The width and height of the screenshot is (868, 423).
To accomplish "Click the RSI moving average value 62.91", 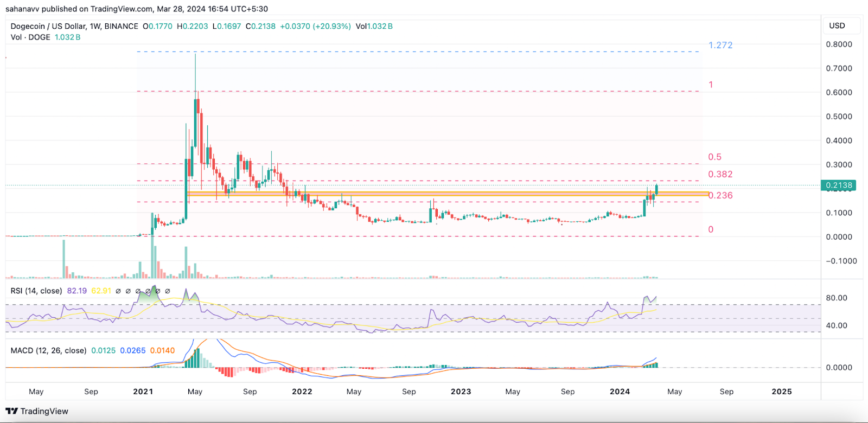I will coord(101,291).
